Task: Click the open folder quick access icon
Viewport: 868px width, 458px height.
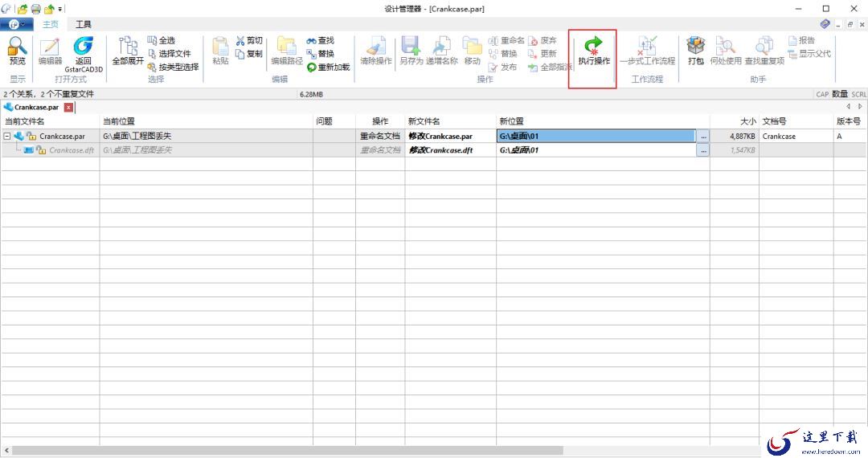Action: pos(23,9)
